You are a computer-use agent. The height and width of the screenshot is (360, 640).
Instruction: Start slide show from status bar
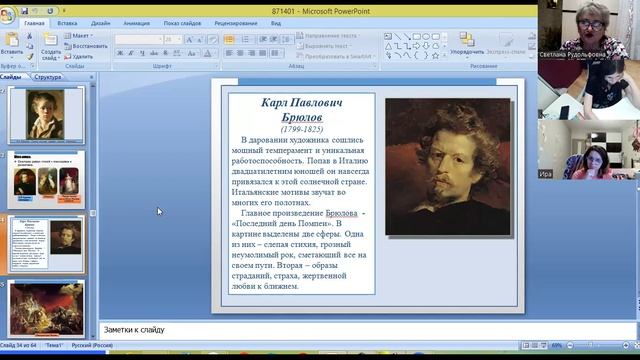tap(544, 345)
